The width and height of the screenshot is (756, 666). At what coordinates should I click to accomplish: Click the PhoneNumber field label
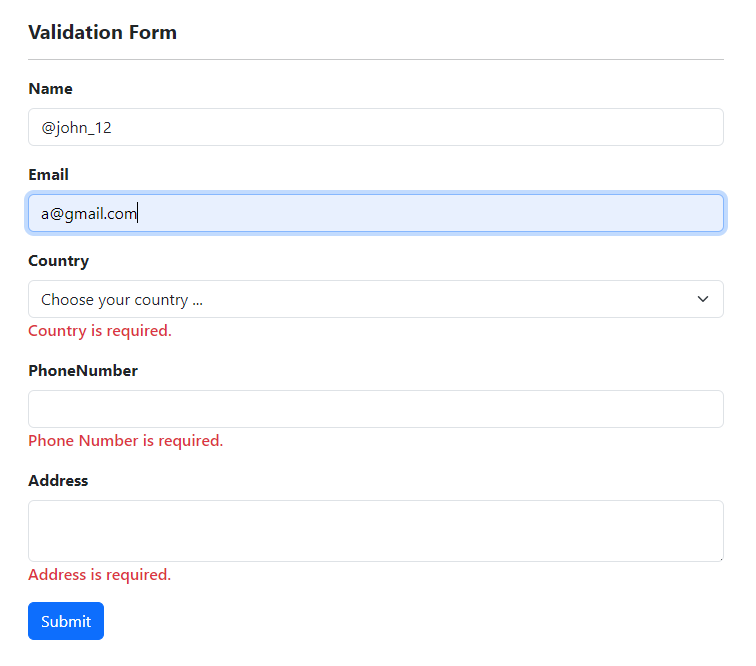pos(83,371)
